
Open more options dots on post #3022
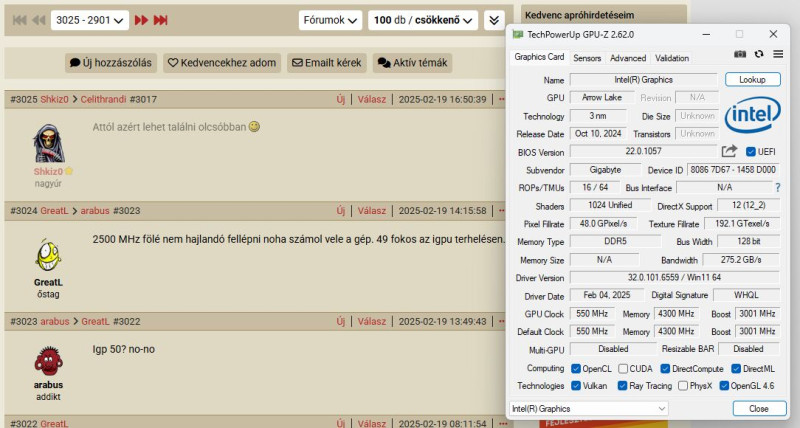503,423
